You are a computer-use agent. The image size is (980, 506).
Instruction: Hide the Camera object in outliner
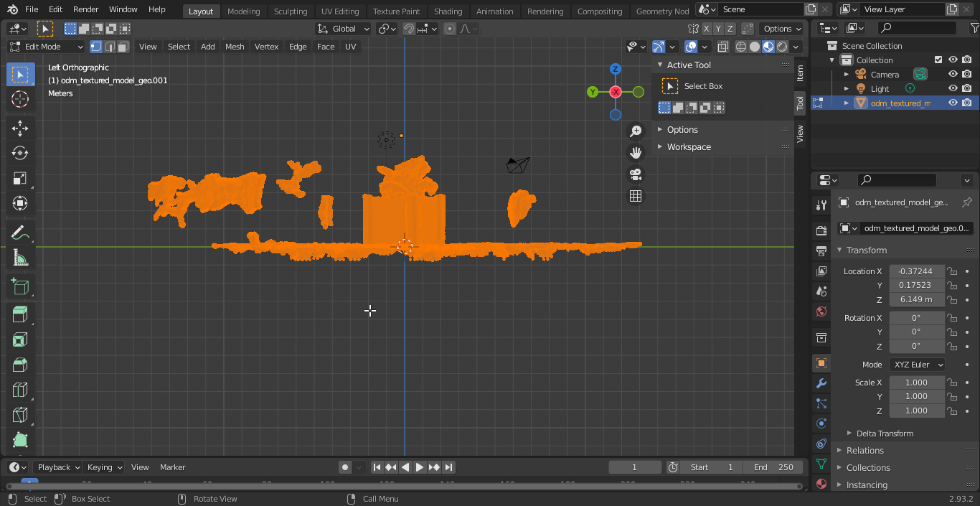953,75
